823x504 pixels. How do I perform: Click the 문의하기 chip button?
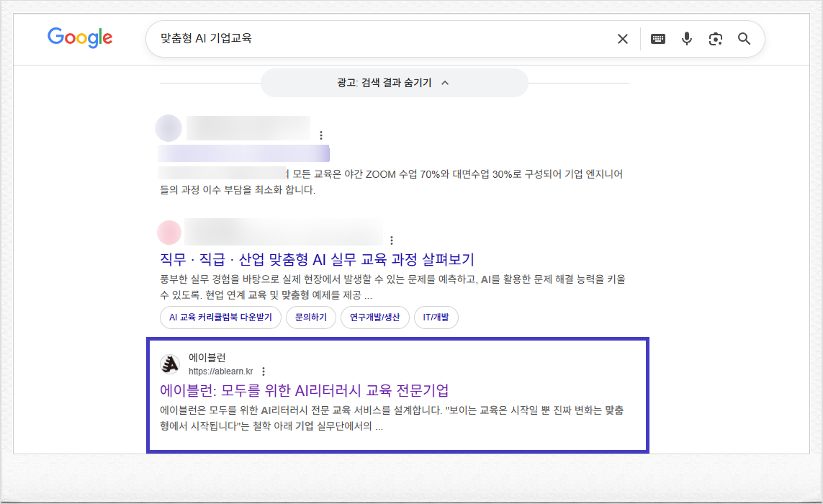[311, 318]
